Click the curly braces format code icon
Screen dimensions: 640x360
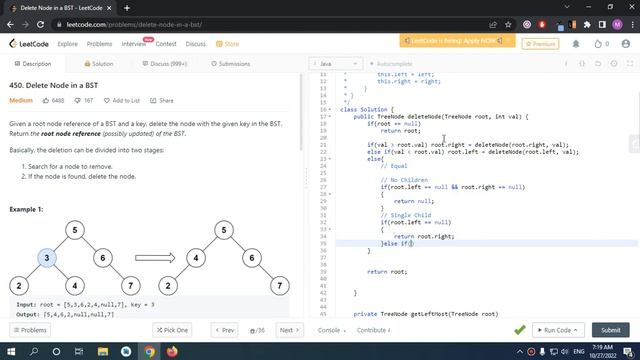coord(582,64)
